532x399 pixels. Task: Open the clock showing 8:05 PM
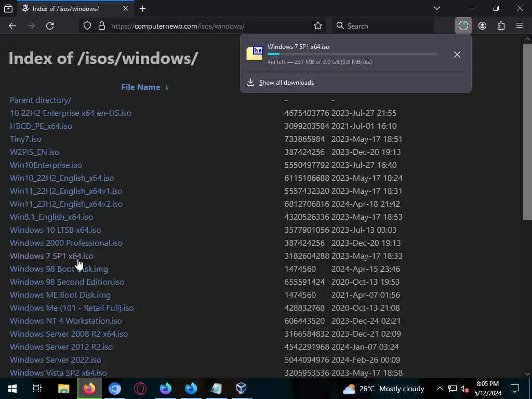[x=487, y=389]
